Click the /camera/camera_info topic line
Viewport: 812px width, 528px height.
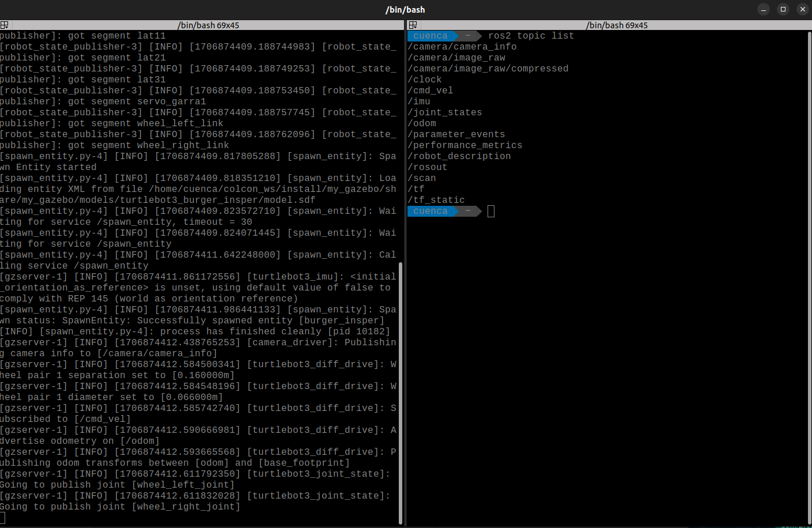(x=462, y=47)
